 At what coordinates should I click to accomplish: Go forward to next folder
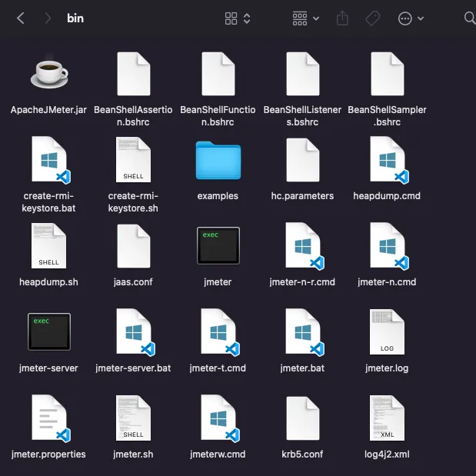click(x=48, y=18)
